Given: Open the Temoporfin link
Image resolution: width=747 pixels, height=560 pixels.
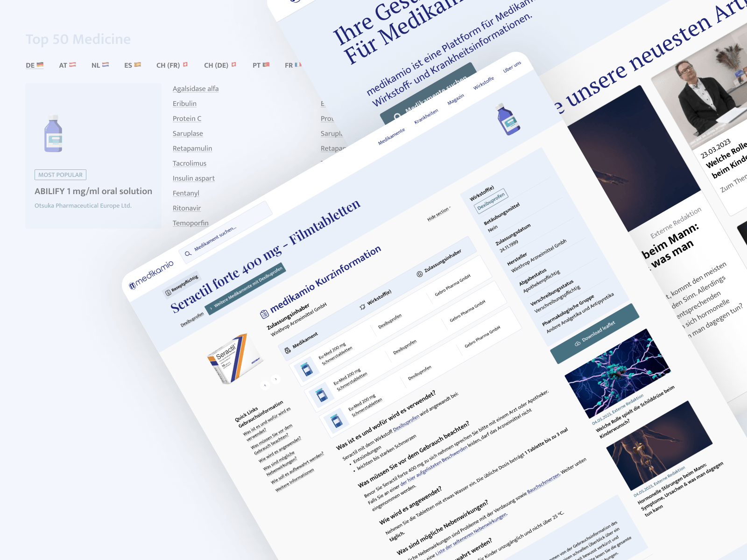Looking at the screenshot, I should (190, 223).
